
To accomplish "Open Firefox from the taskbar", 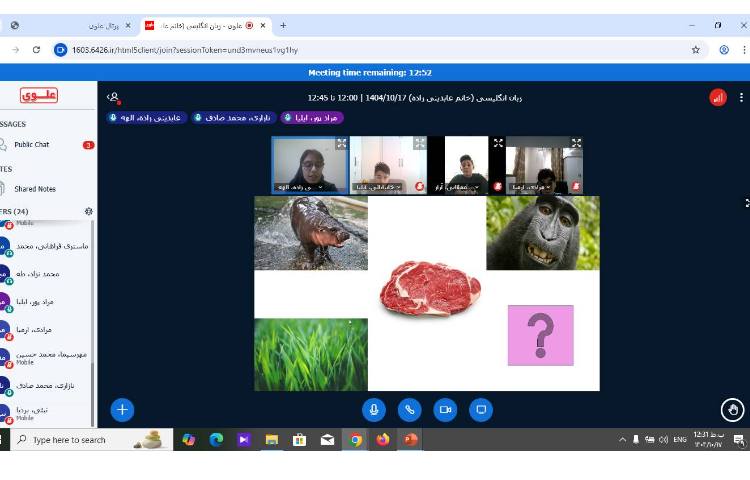I will tap(383, 439).
